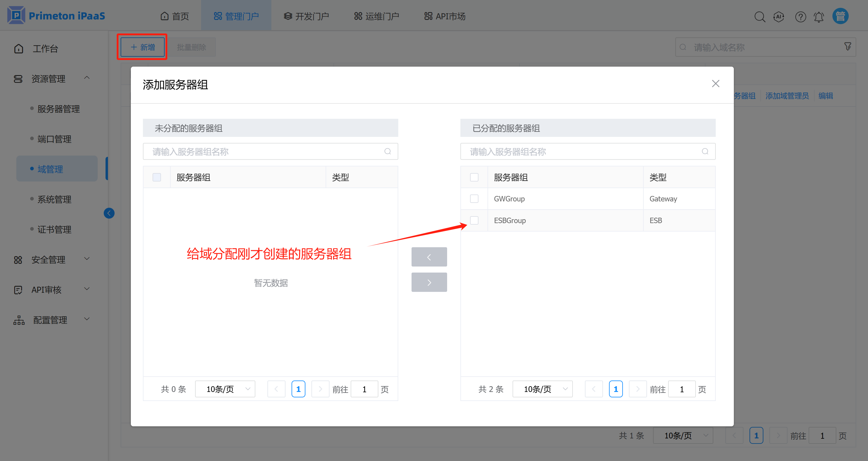
Task: Expand the 配置管理 sidebar section
Action: coord(51,320)
